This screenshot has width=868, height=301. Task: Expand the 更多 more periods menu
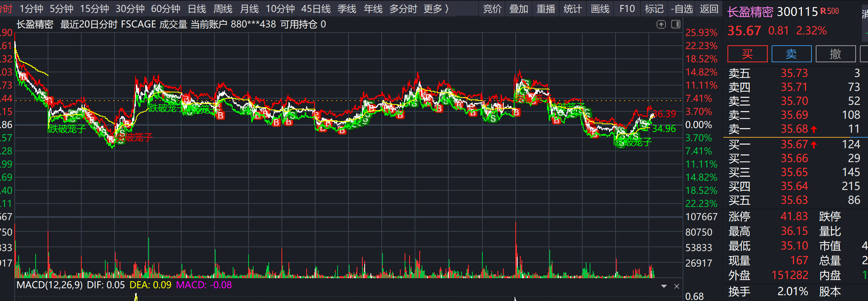coord(436,9)
